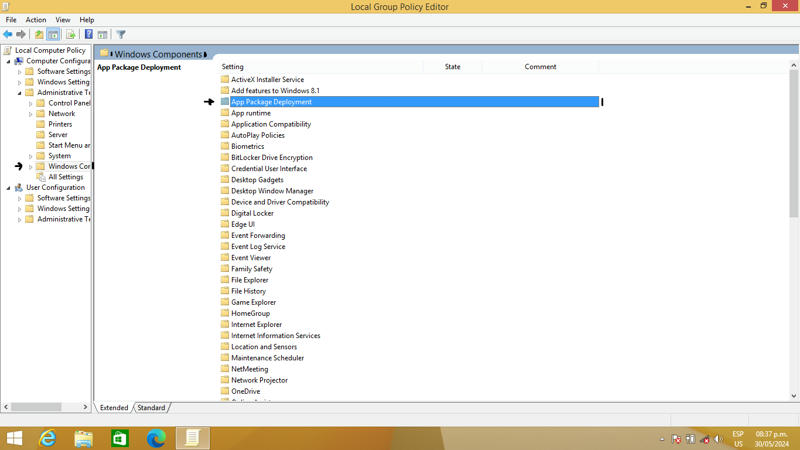Select the AutoPlay Policies row
This screenshot has width=800, height=450.
(410, 135)
